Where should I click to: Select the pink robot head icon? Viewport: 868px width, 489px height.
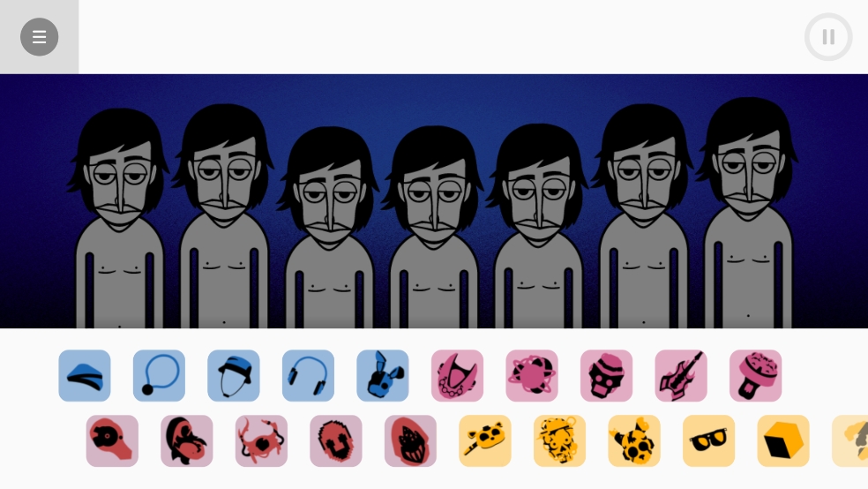point(606,375)
